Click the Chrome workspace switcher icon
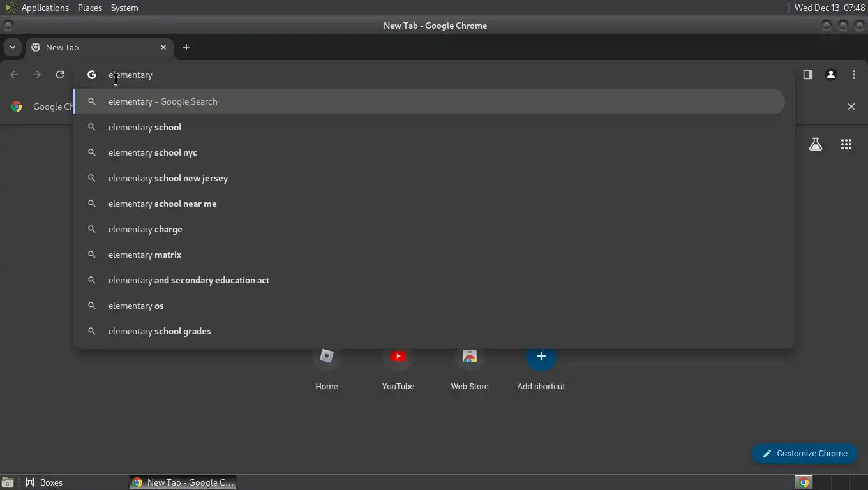The height and width of the screenshot is (490, 868). point(804,482)
